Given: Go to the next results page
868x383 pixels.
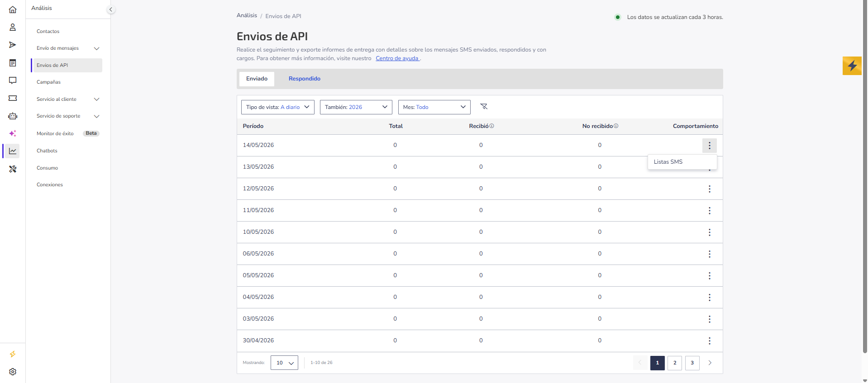Looking at the screenshot, I should [710, 363].
